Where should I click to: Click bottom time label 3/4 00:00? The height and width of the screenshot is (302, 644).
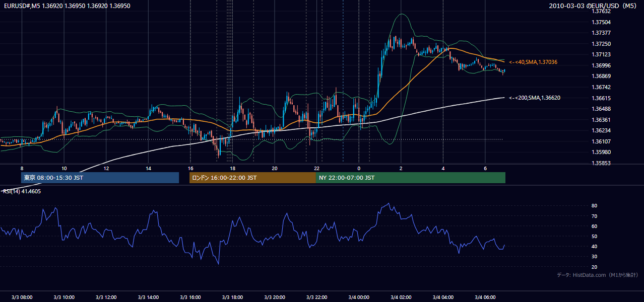click(x=358, y=297)
